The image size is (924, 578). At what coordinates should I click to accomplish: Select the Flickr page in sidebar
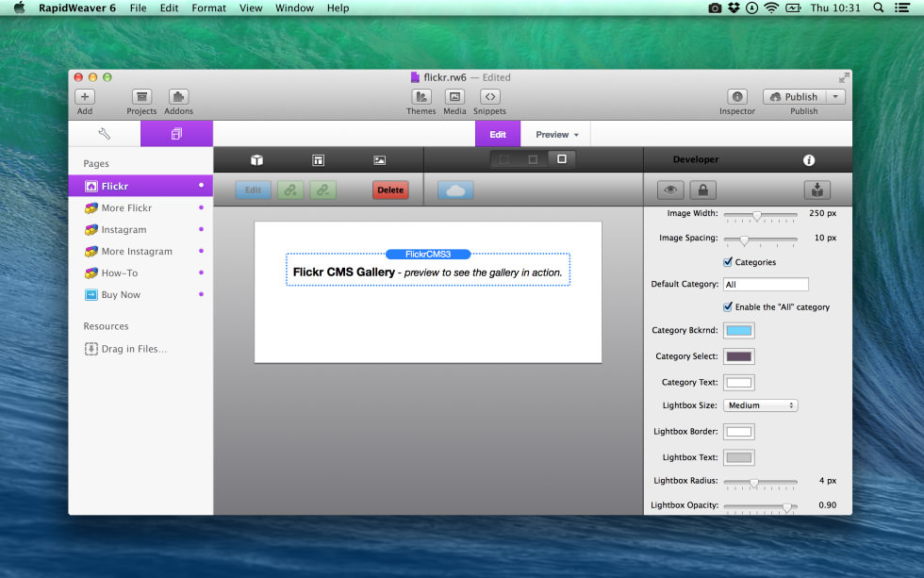(140, 186)
